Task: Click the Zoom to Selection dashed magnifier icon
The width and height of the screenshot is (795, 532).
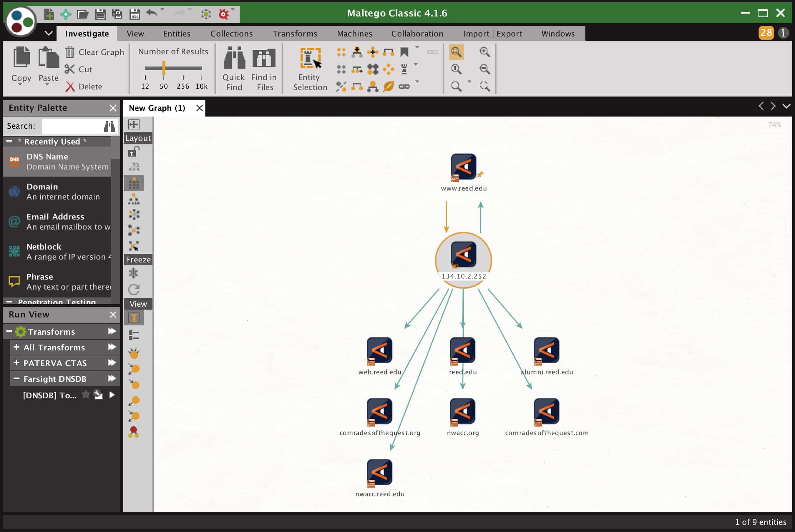Action: 485,86
